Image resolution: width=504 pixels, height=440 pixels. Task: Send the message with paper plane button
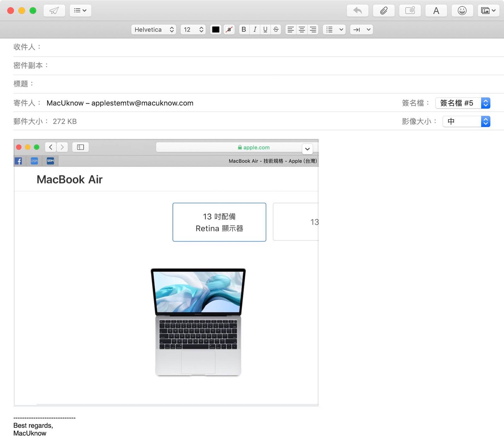click(54, 11)
